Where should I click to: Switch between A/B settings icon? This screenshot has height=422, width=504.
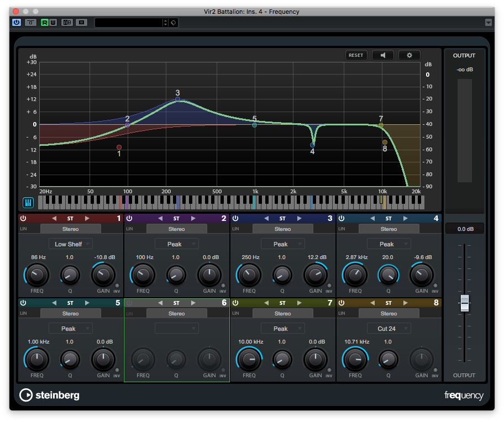(67, 23)
